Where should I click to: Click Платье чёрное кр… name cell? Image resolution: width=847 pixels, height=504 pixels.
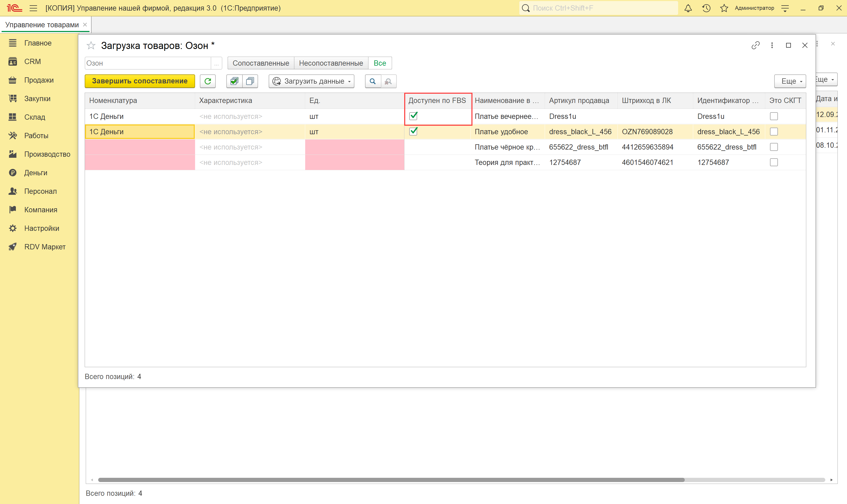[508, 147]
